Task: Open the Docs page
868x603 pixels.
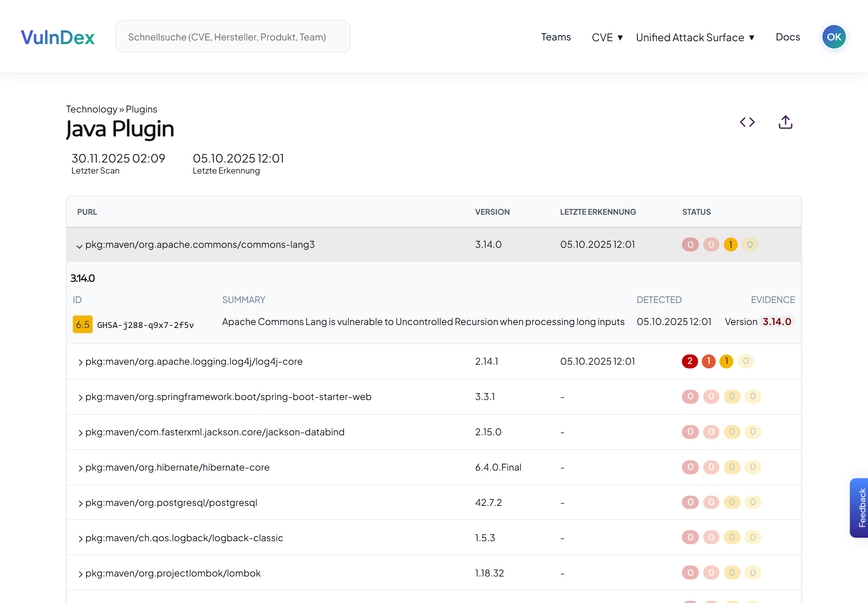Action: coord(788,37)
